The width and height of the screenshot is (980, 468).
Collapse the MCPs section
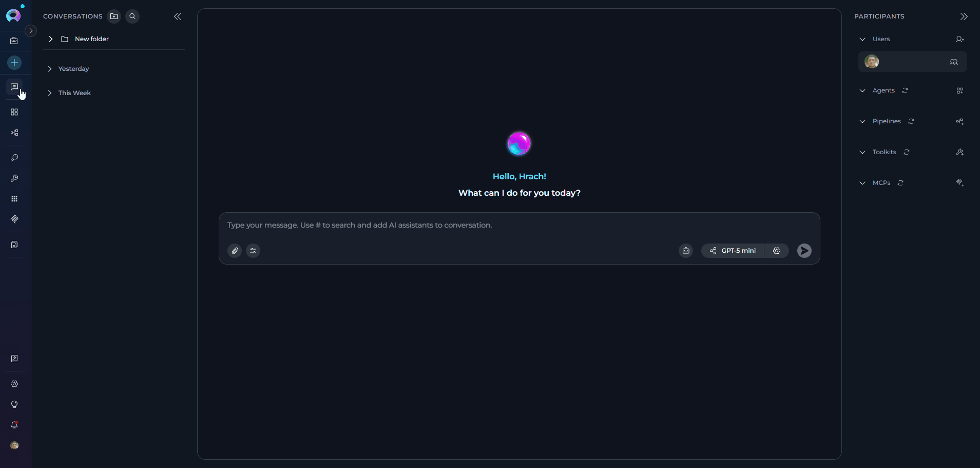(x=862, y=183)
